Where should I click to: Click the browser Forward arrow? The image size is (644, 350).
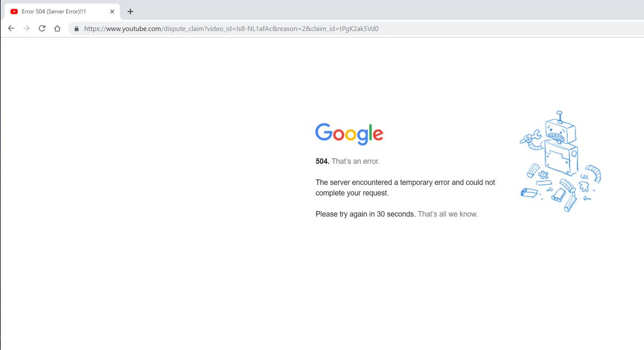pyautogui.click(x=26, y=29)
